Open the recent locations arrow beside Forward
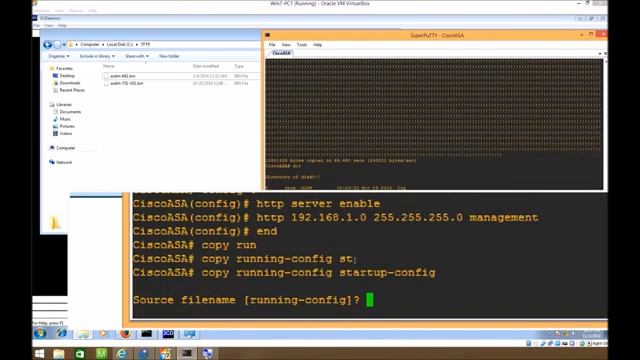The image size is (640, 360). click(64, 44)
